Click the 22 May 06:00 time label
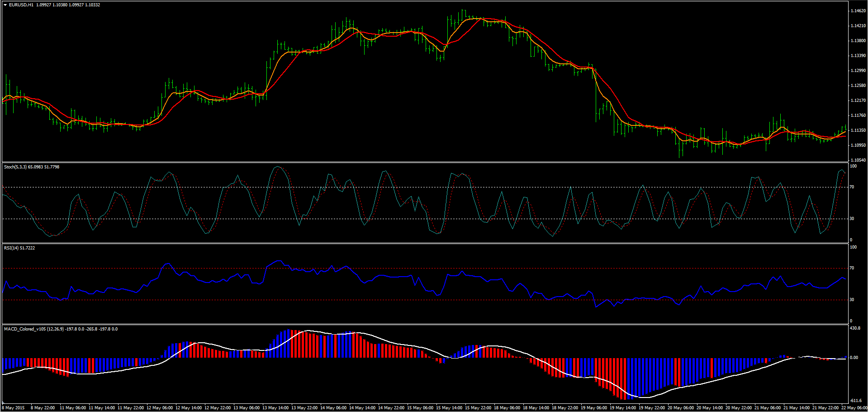The height and width of the screenshot is (412, 868). coord(854,408)
